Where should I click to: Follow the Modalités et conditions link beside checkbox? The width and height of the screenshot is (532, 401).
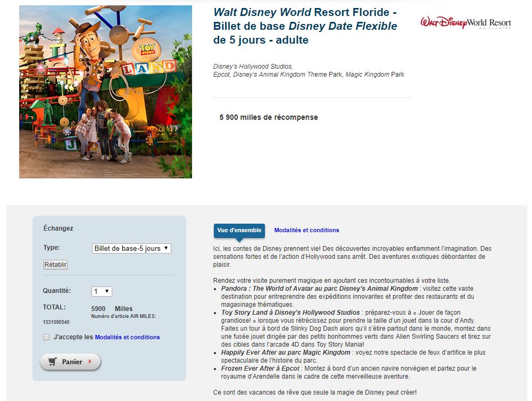pyautogui.click(x=127, y=337)
